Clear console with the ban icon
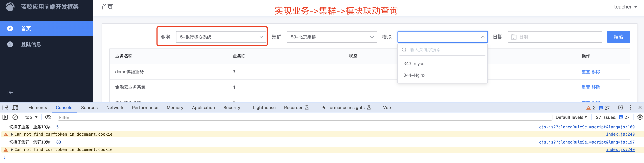Image resolution: width=644 pixels, height=163 pixels. point(15,117)
